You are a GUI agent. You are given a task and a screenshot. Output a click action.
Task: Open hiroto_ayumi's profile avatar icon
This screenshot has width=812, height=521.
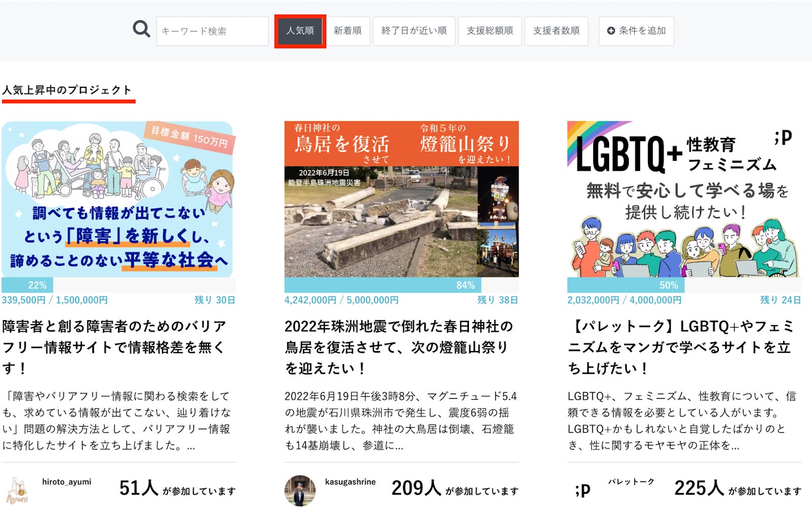[x=17, y=491]
